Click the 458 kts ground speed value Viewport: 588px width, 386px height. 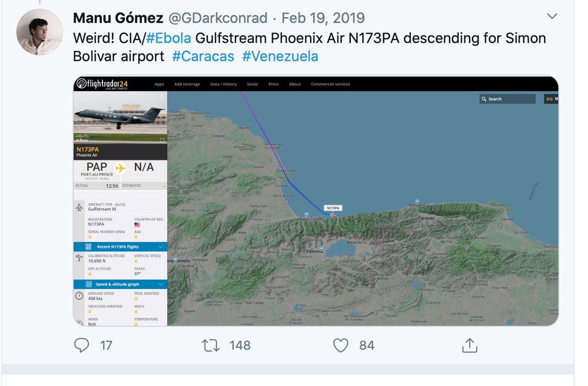[96, 298]
